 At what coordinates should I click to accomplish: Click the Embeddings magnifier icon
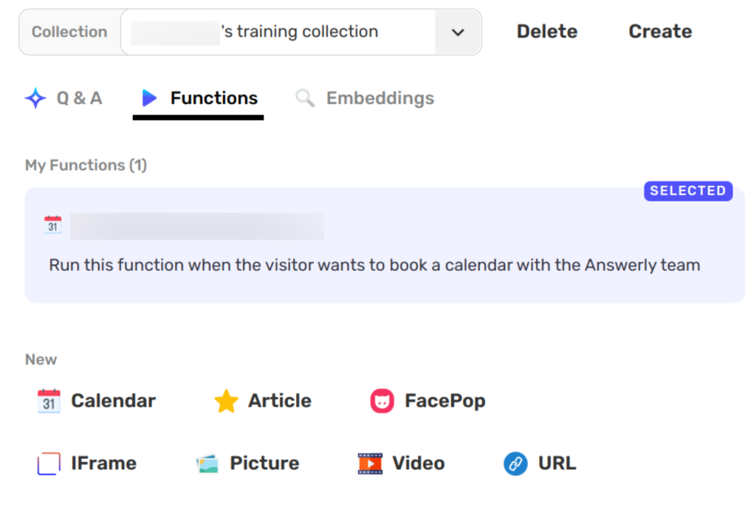(305, 98)
